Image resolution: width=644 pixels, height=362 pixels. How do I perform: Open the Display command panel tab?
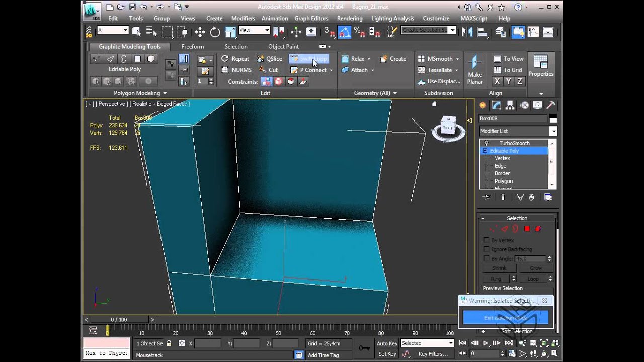tap(538, 105)
